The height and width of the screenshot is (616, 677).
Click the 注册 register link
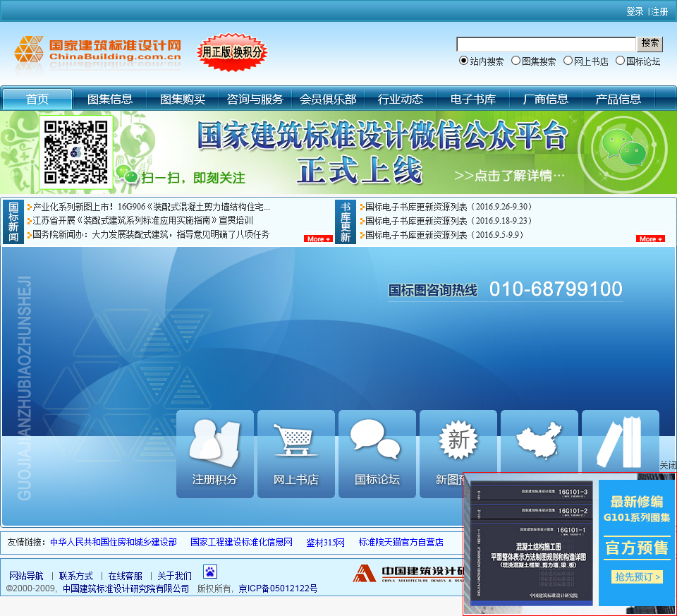[659, 12]
